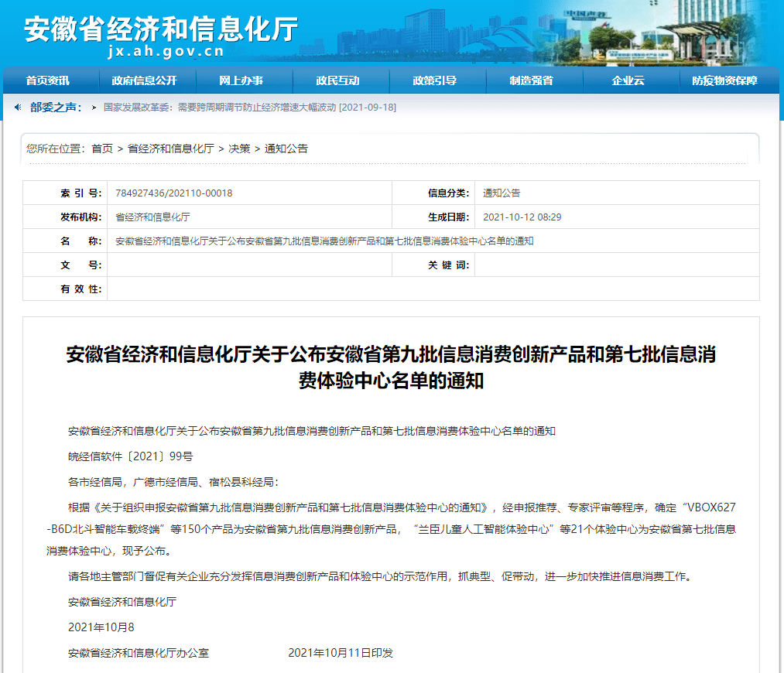Select 网上办事 in the navigation bar

tap(241, 80)
